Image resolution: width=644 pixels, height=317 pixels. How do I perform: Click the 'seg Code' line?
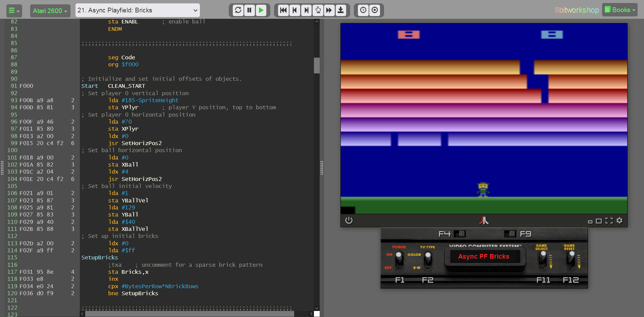[x=121, y=57]
